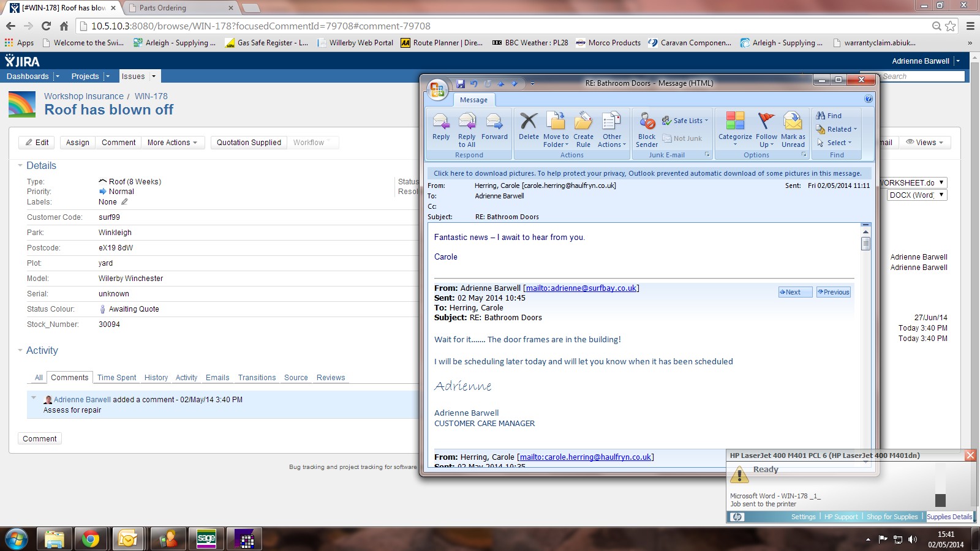Click the Comment button below activity

[40, 439]
